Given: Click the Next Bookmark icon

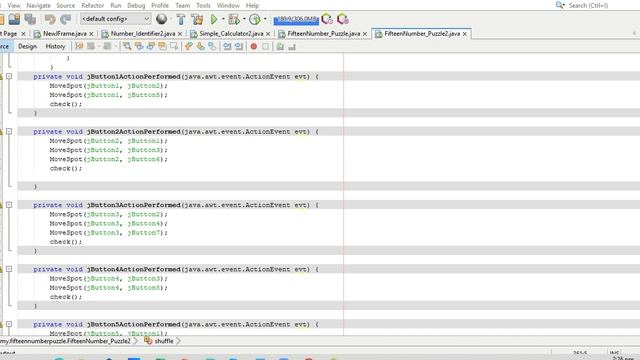Looking at the screenshot, I should (x=200, y=47).
